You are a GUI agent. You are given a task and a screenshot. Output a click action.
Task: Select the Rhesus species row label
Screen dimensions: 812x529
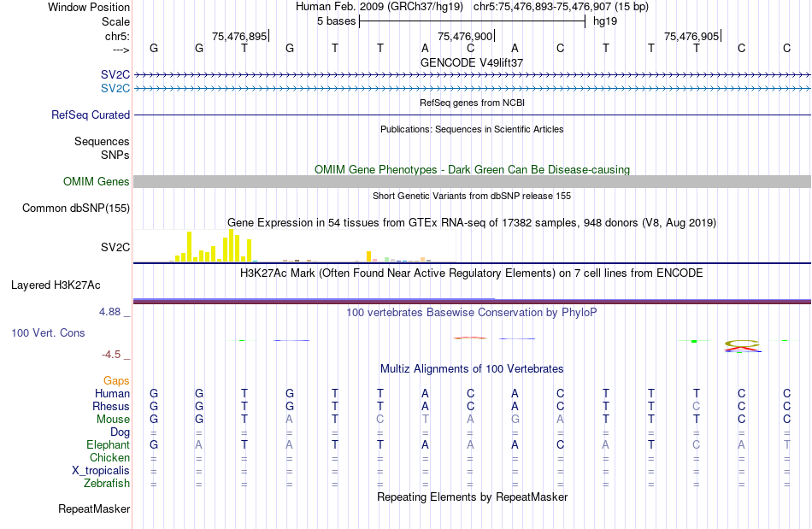point(111,406)
